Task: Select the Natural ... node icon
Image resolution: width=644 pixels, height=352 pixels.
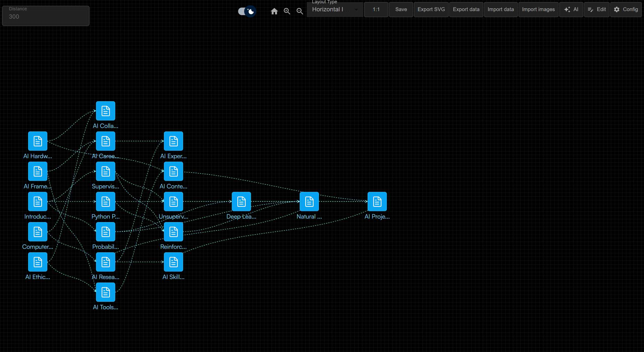Action: pos(309,201)
